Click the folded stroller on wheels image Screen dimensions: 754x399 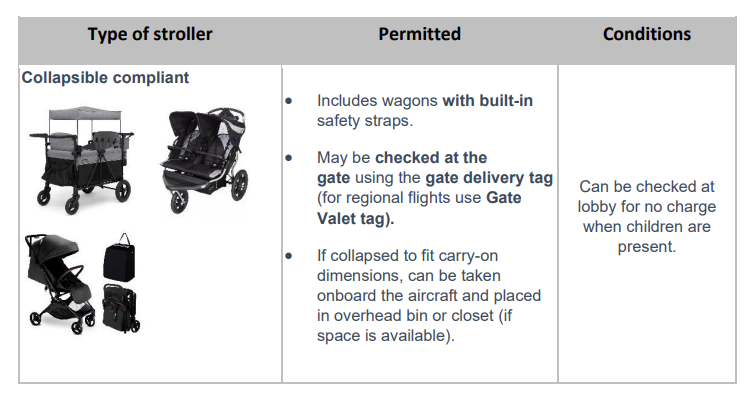[x=121, y=308]
